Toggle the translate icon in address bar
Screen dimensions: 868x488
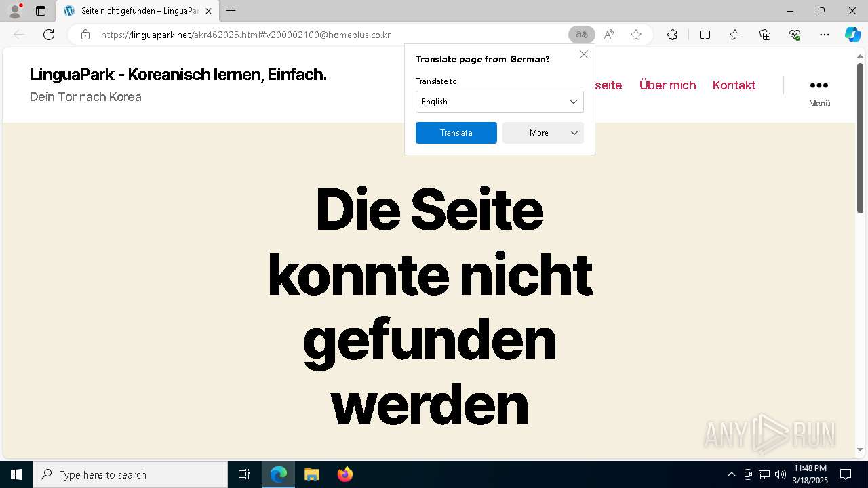click(582, 35)
